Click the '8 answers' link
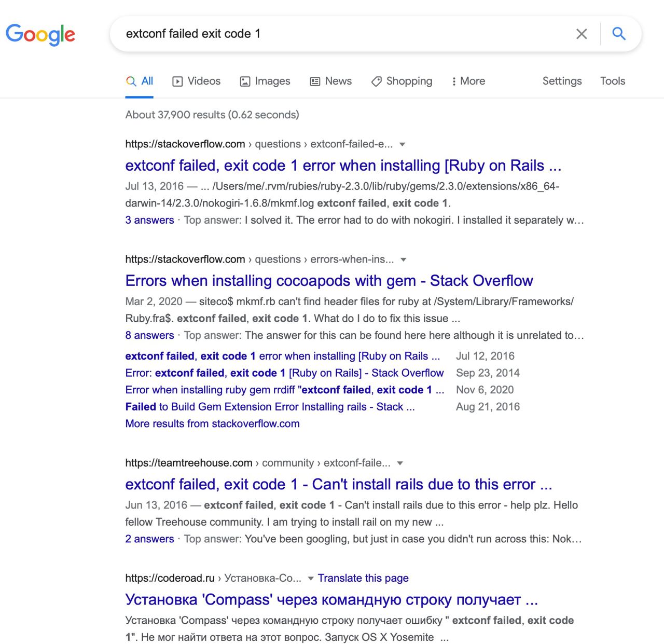Image resolution: width=664 pixels, height=644 pixels. pos(149,335)
